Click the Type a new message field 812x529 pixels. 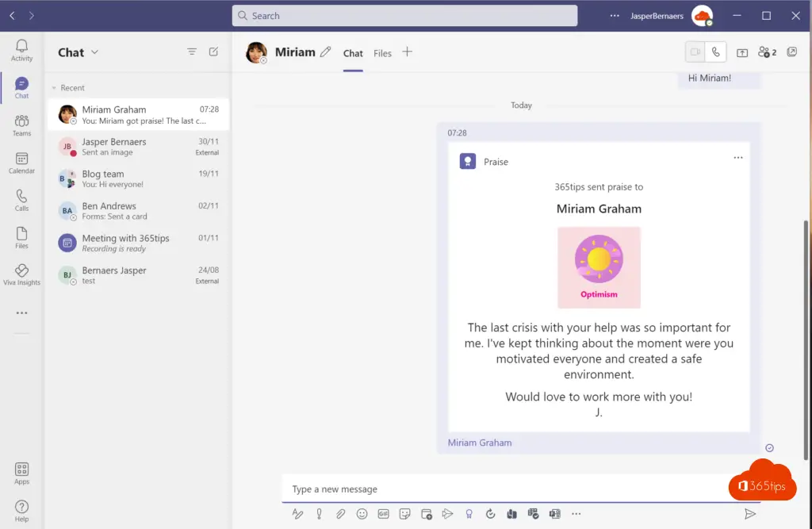pos(505,489)
